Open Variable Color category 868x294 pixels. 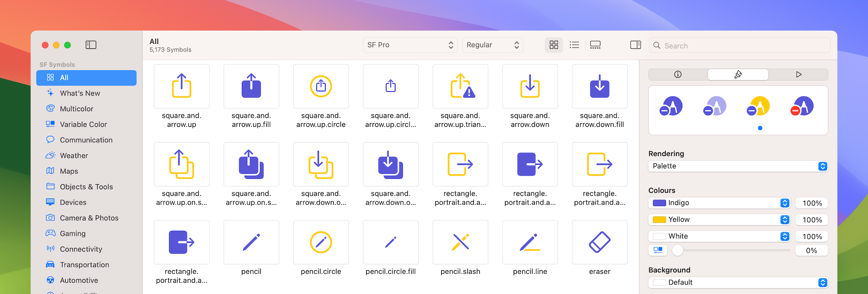[x=86, y=124]
